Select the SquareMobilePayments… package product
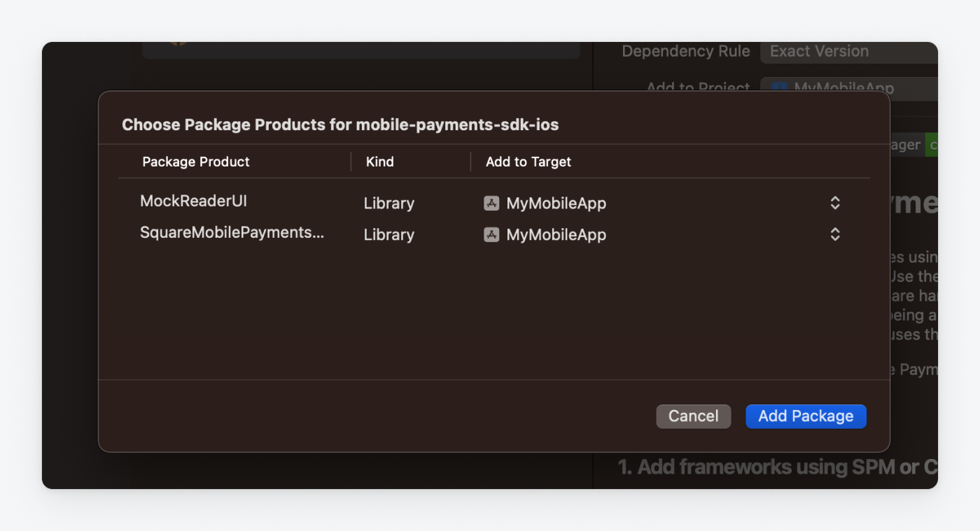 (x=232, y=233)
